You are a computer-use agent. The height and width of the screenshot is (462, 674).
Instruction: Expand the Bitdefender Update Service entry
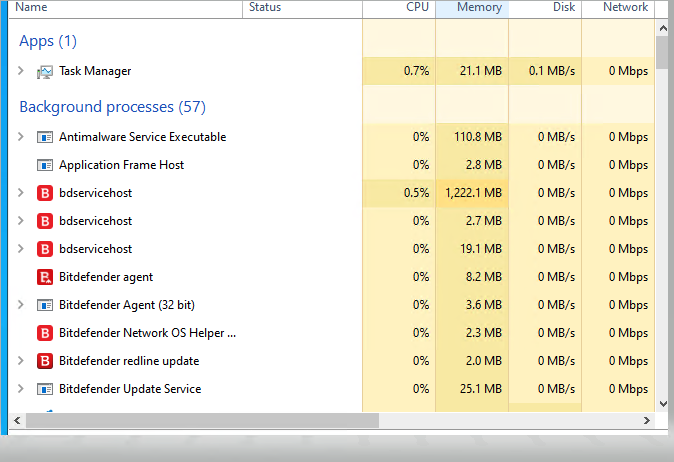point(21,389)
